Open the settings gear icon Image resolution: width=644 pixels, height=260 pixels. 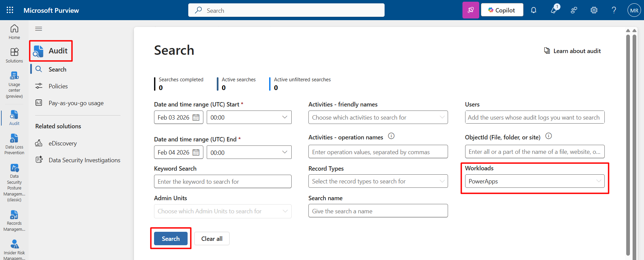[x=594, y=10]
